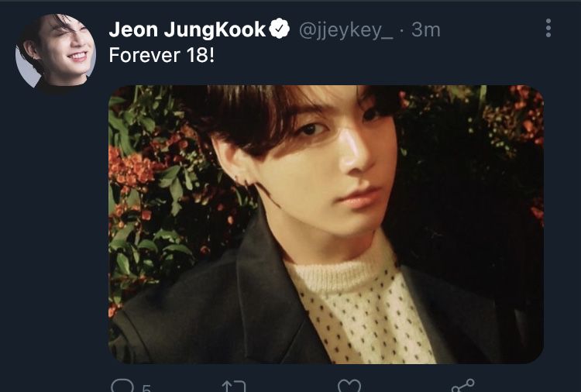
Task: Click the Jeon JungKook display name
Action: pos(187,30)
